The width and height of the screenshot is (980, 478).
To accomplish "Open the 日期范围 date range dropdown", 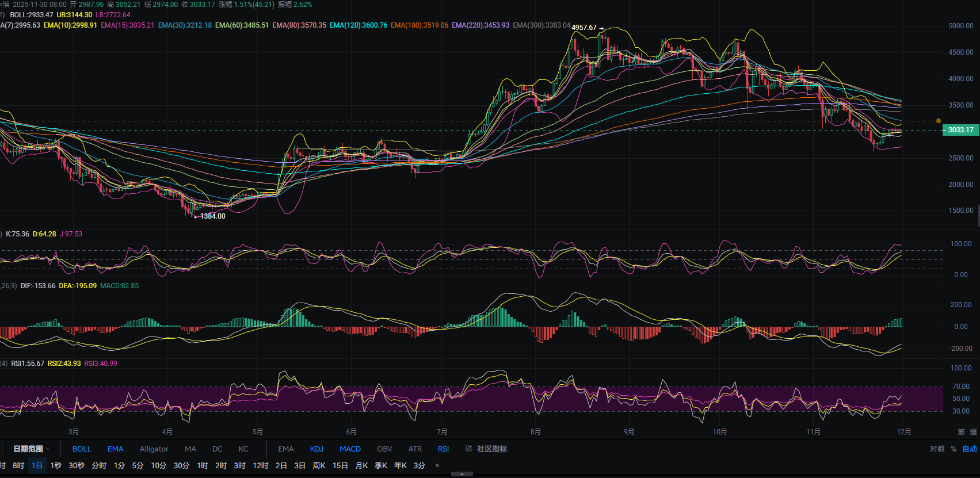I will (30, 449).
